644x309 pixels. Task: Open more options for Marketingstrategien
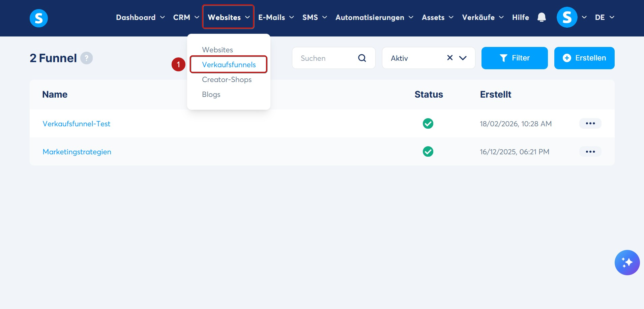590,152
